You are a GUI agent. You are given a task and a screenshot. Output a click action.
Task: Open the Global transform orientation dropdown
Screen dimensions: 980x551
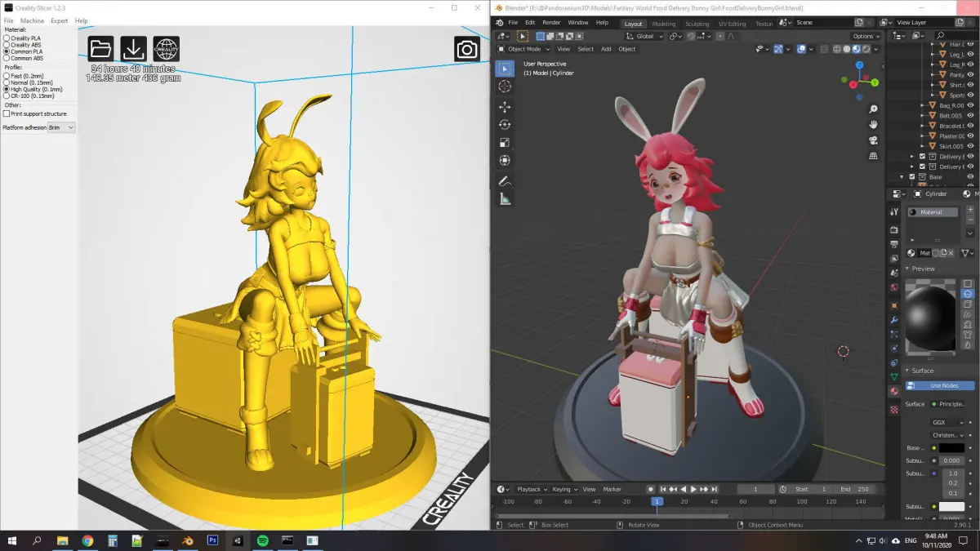pos(645,37)
